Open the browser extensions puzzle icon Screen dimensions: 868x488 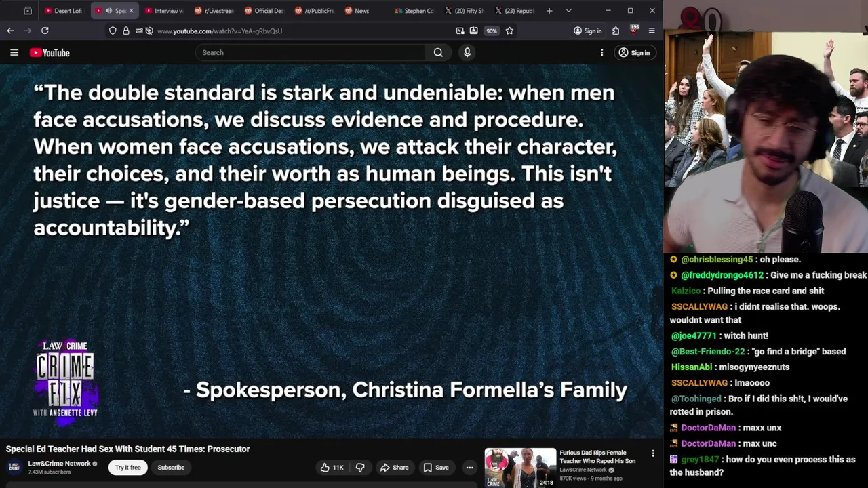[x=616, y=30]
